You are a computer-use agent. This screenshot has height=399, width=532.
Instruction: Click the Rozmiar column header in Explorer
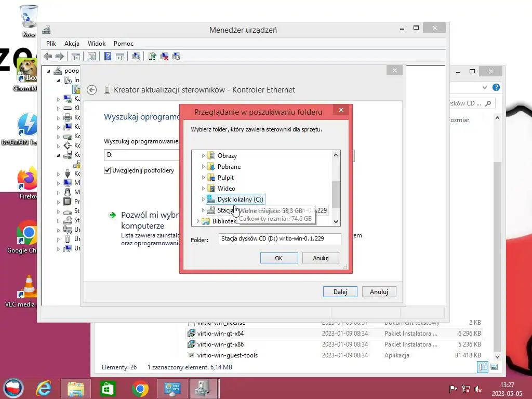(x=459, y=120)
